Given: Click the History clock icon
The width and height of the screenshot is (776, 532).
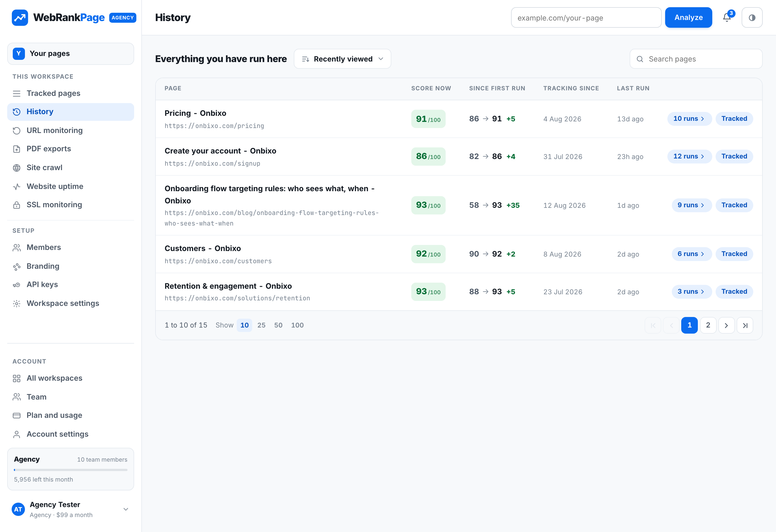Looking at the screenshot, I should pyautogui.click(x=17, y=112).
